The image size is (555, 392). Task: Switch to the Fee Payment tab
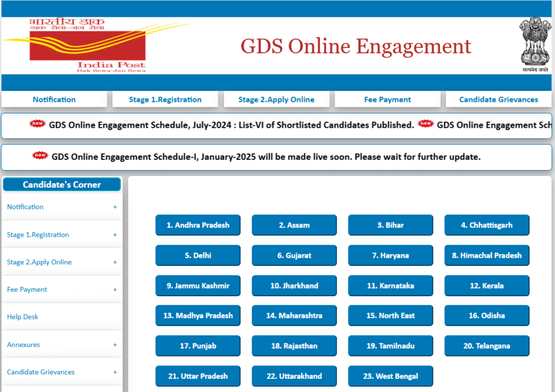click(x=388, y=99)
